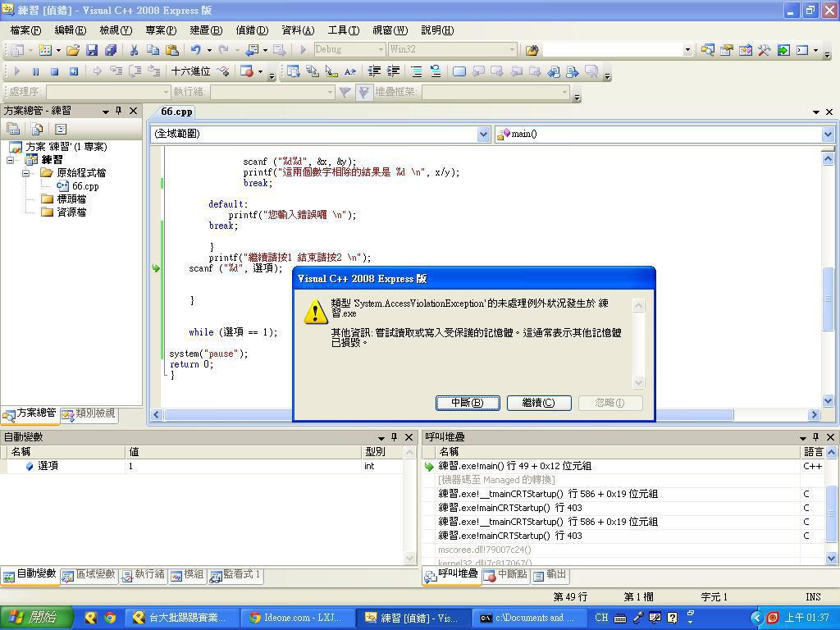Open the breakpoints window icon with red dot
840x630 pixels.
coord(246,71)
